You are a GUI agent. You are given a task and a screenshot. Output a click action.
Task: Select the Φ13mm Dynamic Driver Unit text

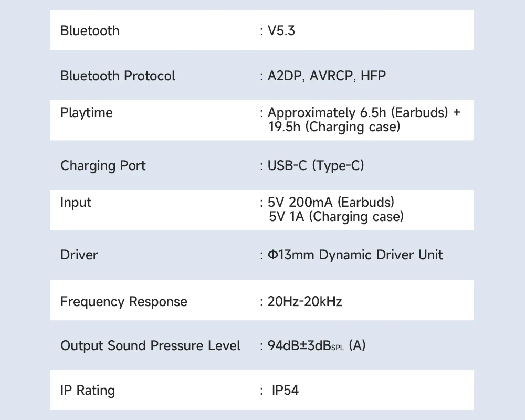(355, 255)
